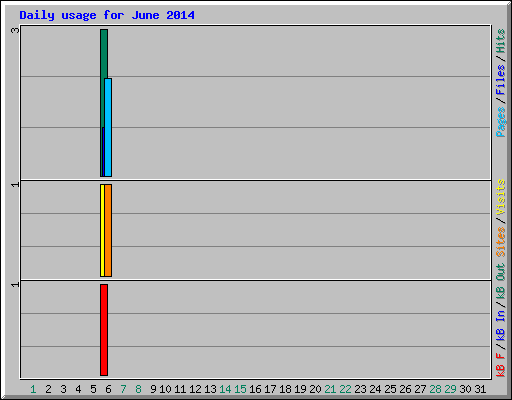
Task: Click day "3" on the x-axis
Action: coord(63,389)
